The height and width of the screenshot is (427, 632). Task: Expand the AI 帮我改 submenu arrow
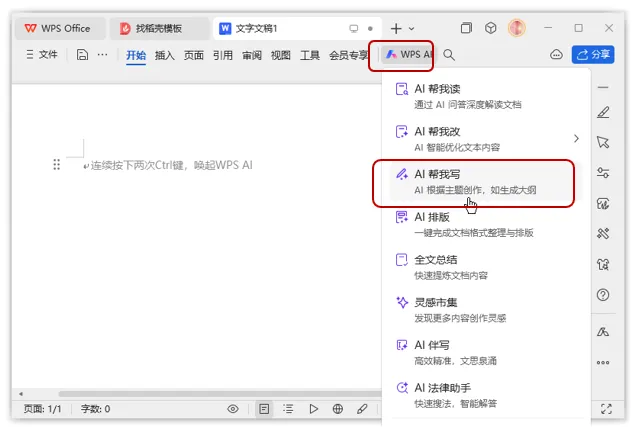[x=576, y=139]
